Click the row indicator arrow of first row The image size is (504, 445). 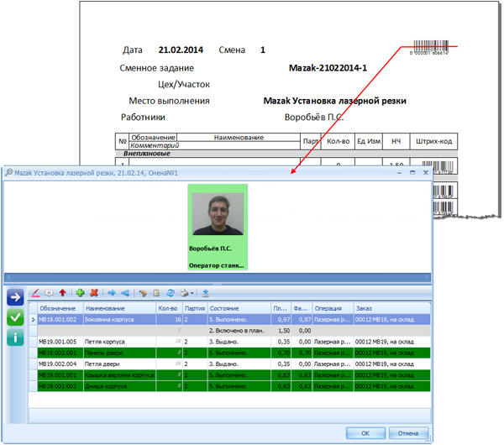(x=33, y=319)
